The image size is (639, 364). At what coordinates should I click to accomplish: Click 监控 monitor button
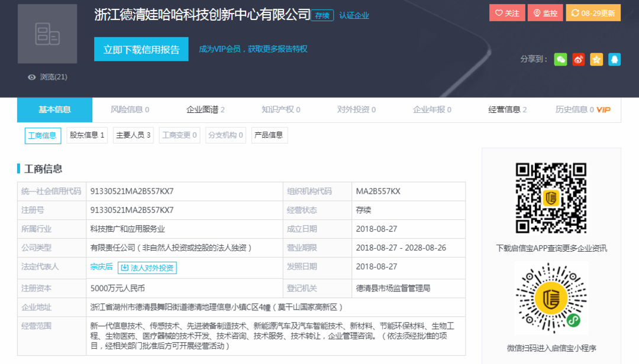[546, 13]
